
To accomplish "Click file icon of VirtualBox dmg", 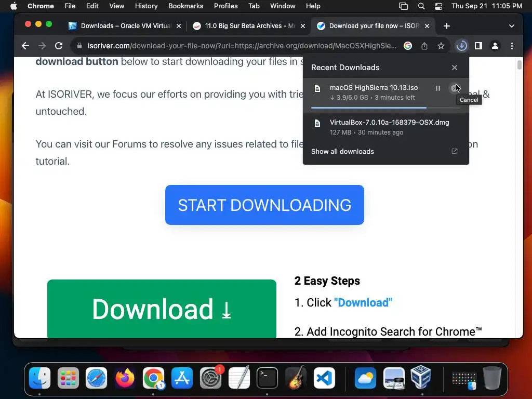I will pyautogui.click(x=317, y=123).
